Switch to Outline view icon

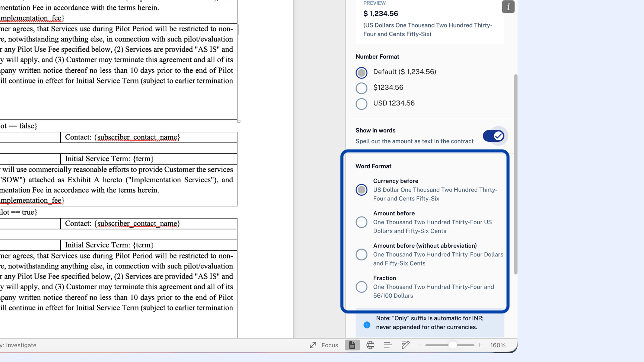[388, 345]
